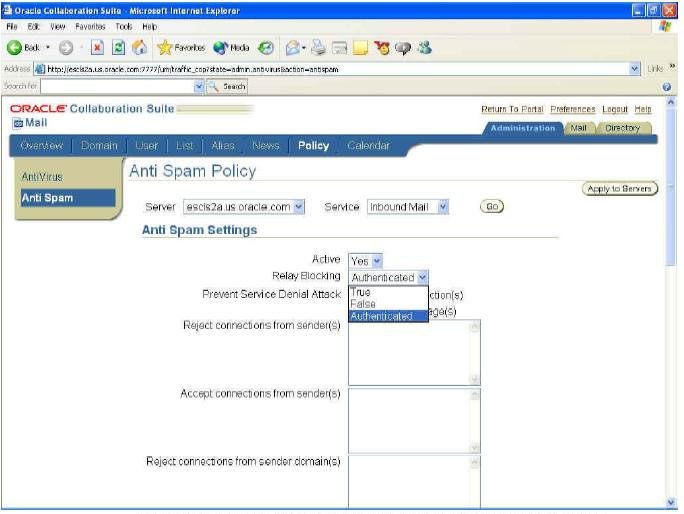Screen dimensions: 684x514
Task: Click the Help link in page header
Action: [643, 109]
